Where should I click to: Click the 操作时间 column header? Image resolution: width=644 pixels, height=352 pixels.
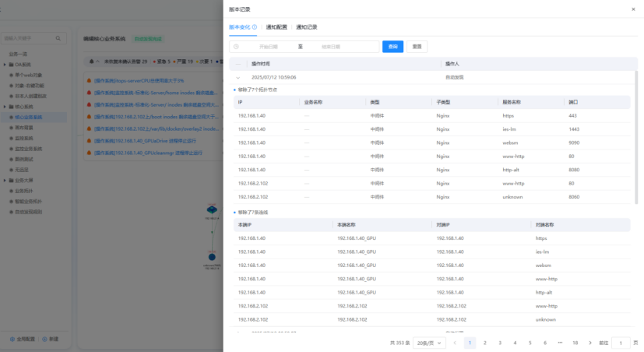click(261, 64)
